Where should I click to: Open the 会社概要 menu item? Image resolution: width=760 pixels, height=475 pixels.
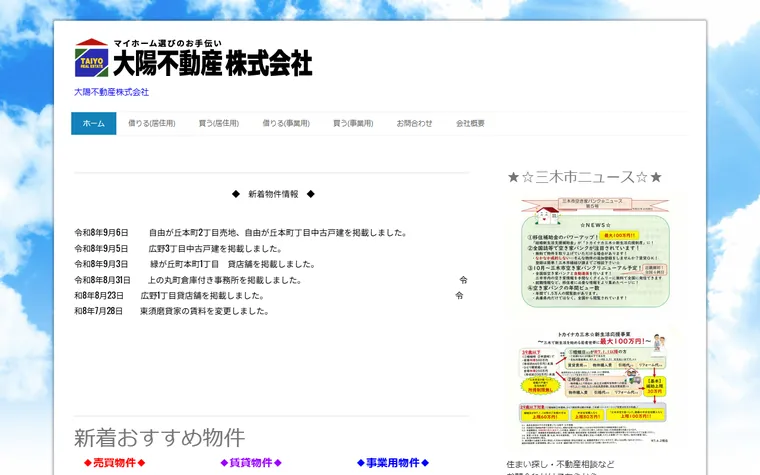tap(470, 124)
